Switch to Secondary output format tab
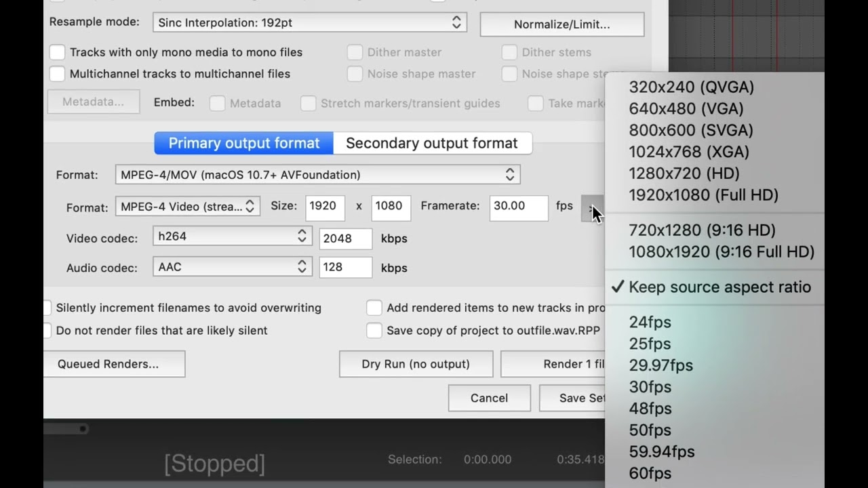868x488 pixels. click(432, 143)
